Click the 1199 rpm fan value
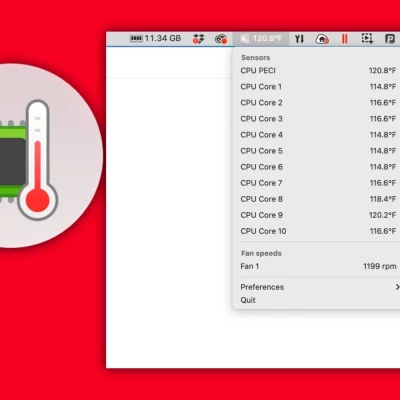Screen dimensions: 400x400 coord(380,266)
